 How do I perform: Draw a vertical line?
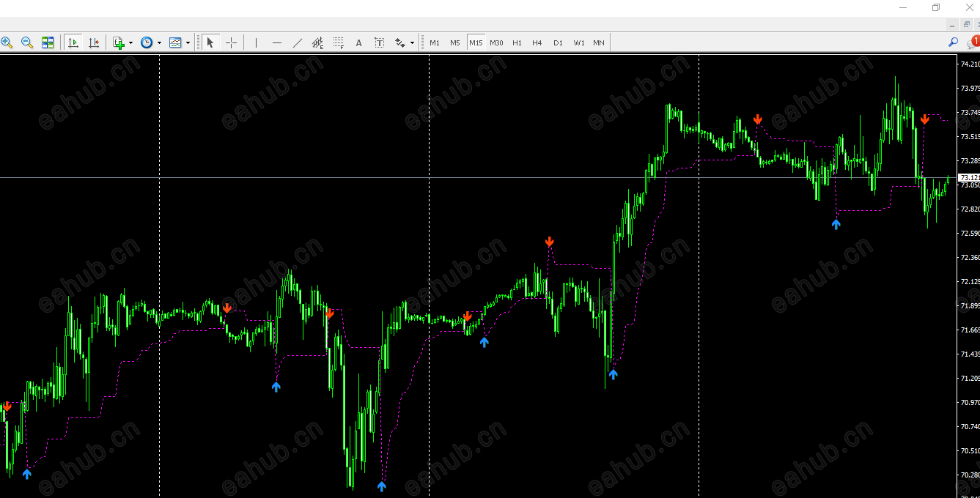click(256, 42)
